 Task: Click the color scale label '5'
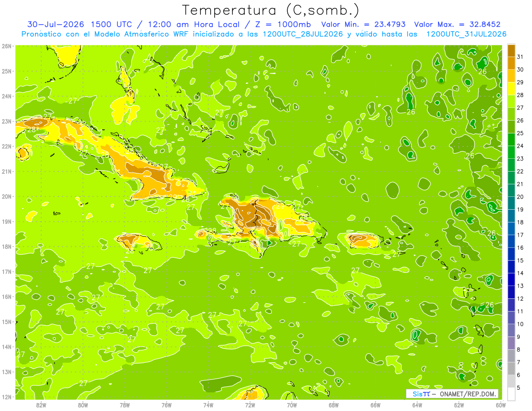point(519,388)
